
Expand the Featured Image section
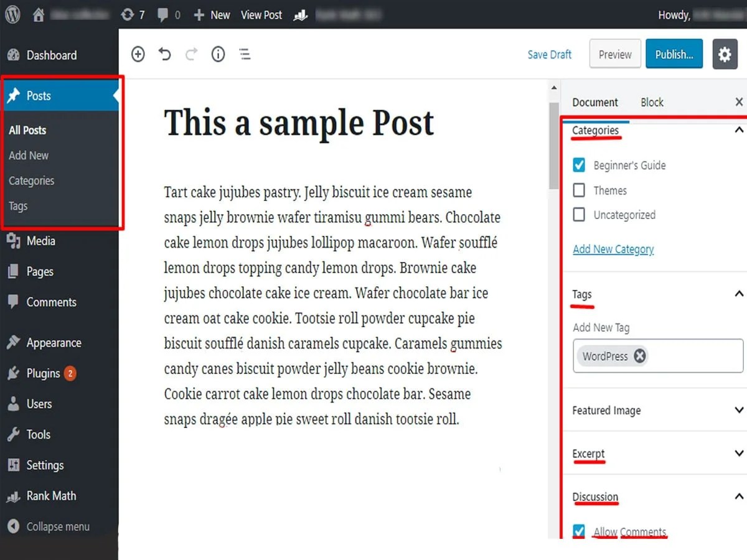(x=738, y=410)
